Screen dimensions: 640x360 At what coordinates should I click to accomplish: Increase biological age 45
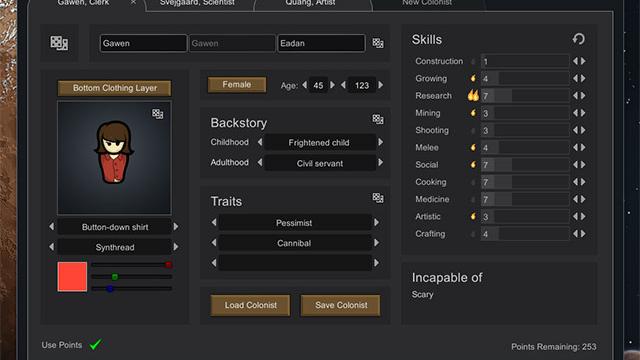[332, 85]
